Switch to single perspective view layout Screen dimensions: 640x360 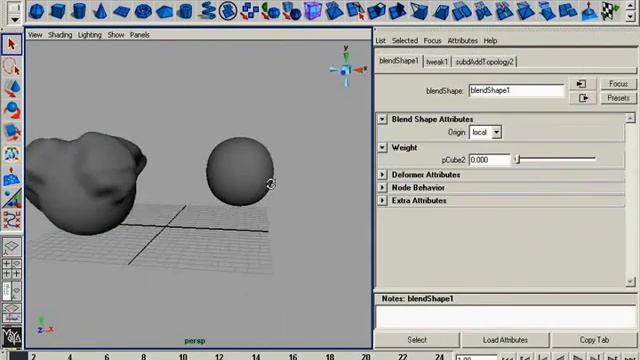(11, 247)
